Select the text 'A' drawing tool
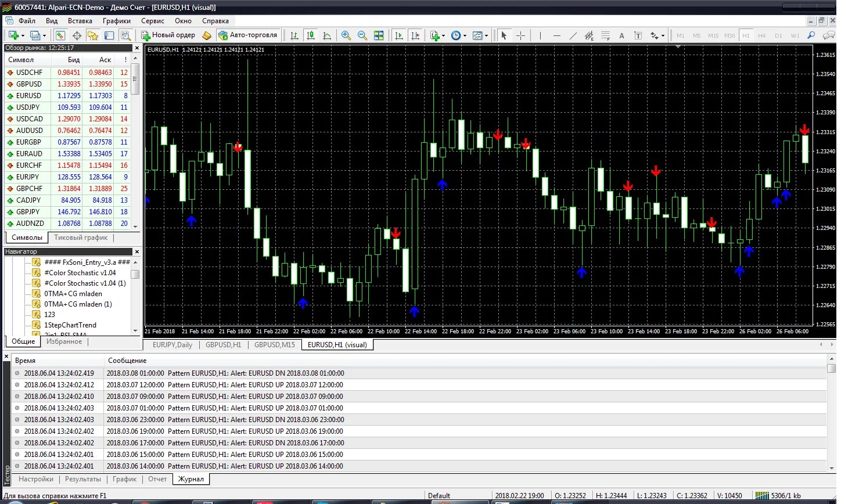Image resolution: width=841 pixels, height=504 pixels. coord(621,35)
